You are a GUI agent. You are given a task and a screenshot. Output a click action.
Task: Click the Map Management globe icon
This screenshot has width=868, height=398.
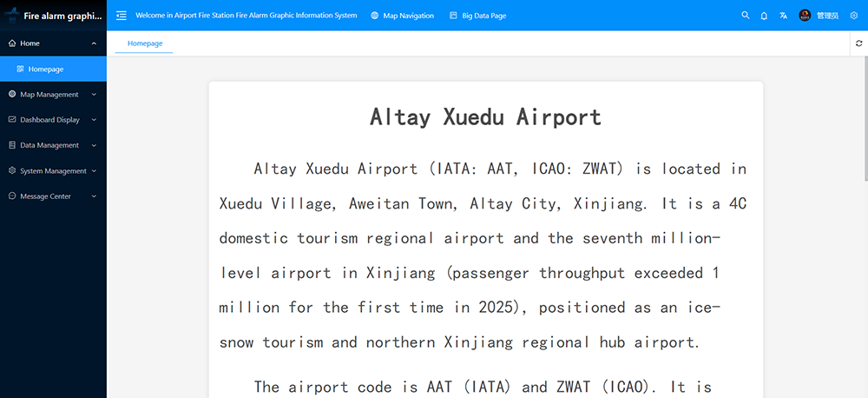pos(12,94)
